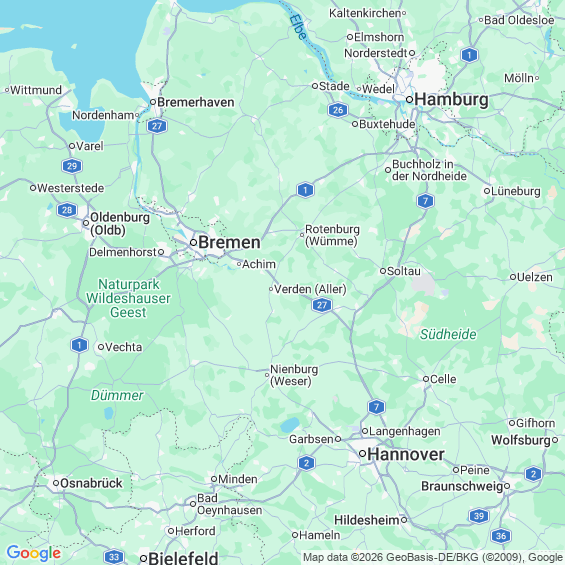
Task: Select the Hamburg city label
Action: pos(451,99)
